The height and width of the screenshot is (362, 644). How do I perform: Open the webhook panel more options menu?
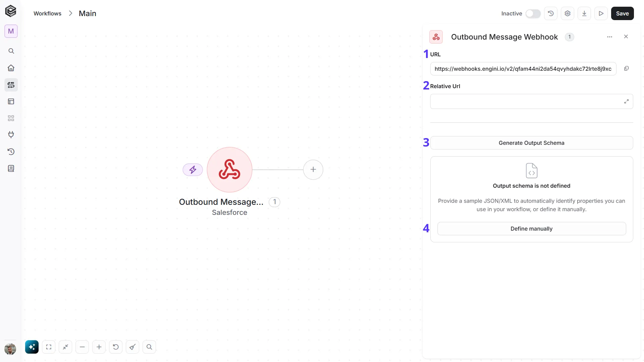click(x=610, y=37)
